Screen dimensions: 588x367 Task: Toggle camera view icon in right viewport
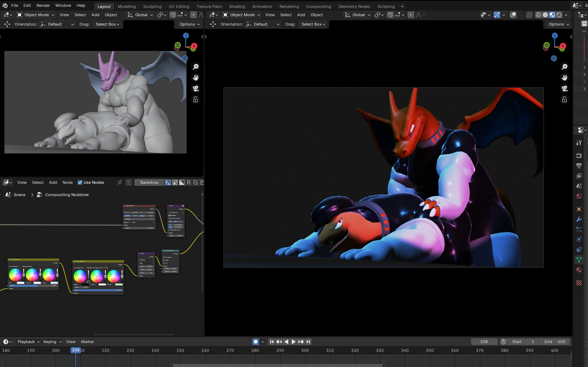564,88
